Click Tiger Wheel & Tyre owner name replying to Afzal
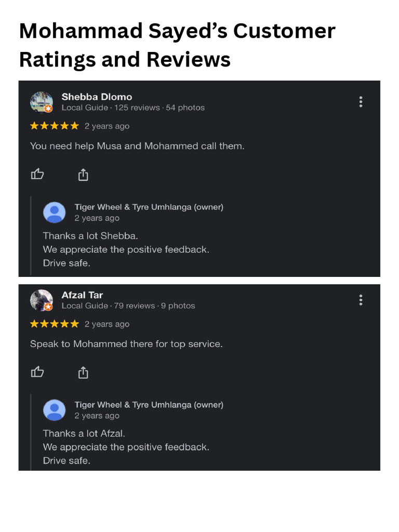This screenshot has width=399, height=532. tap(149, 404)
